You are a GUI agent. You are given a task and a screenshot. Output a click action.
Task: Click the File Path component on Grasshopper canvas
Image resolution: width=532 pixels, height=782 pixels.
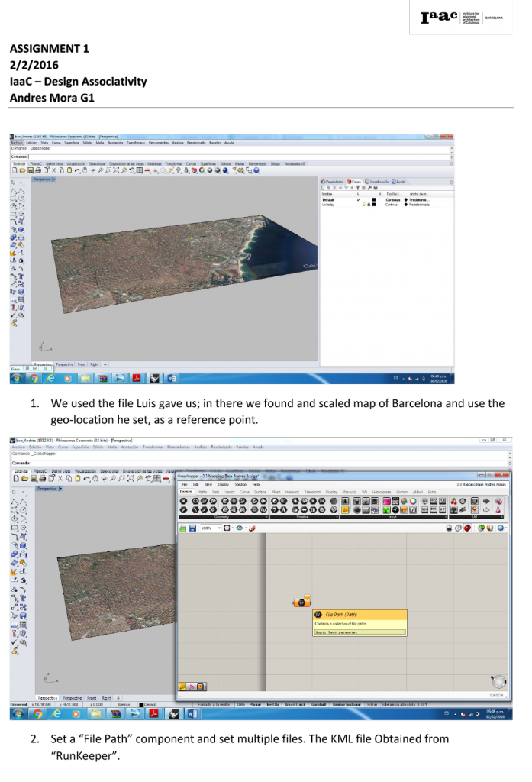point(301,603)
